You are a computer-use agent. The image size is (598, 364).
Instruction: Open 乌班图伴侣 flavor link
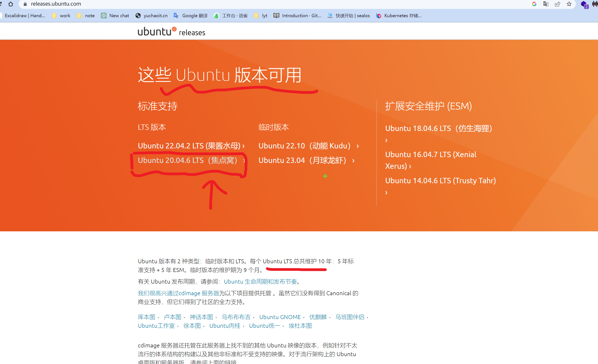point(350,317)
